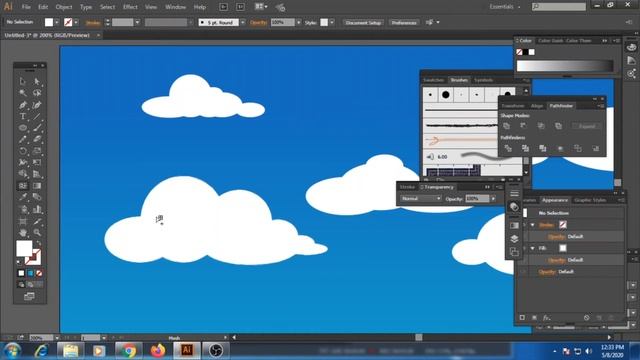Select the Lasso tool
640x360 pixels.
(x=37, y=93)
